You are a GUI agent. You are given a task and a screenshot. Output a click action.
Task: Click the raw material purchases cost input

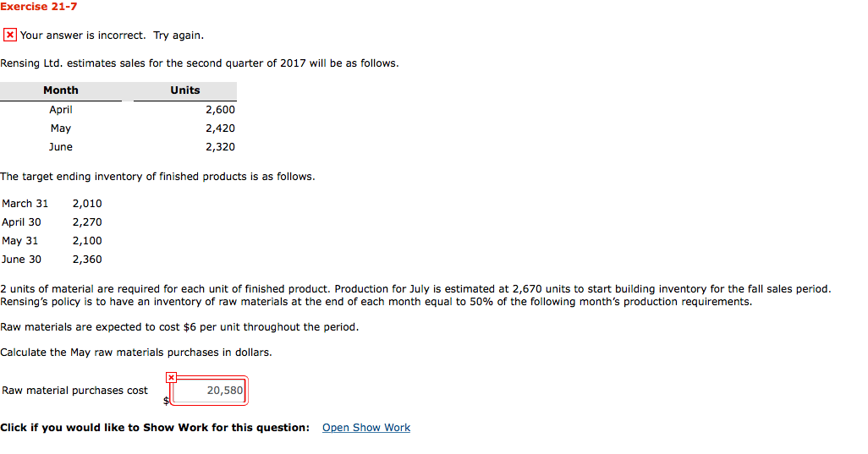(209, 391)
